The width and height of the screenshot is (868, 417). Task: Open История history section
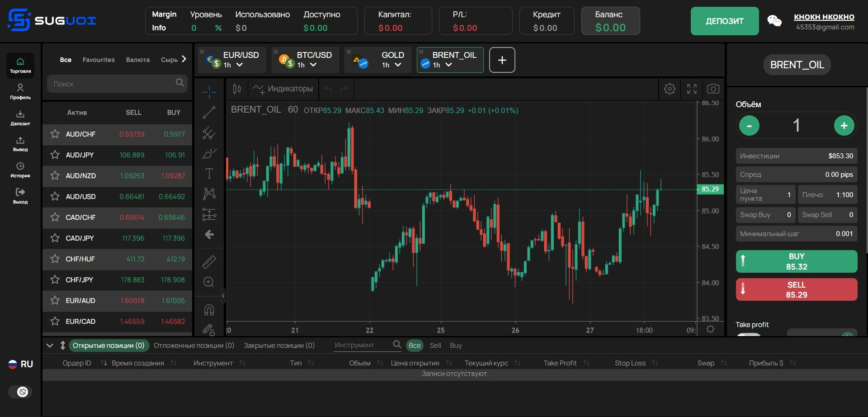(x=20, y=170)
